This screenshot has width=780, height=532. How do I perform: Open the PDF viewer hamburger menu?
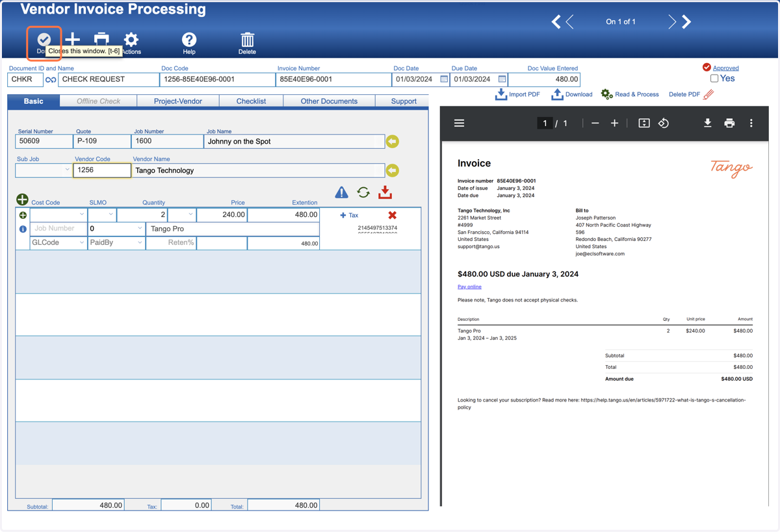(x=459, y=123)
